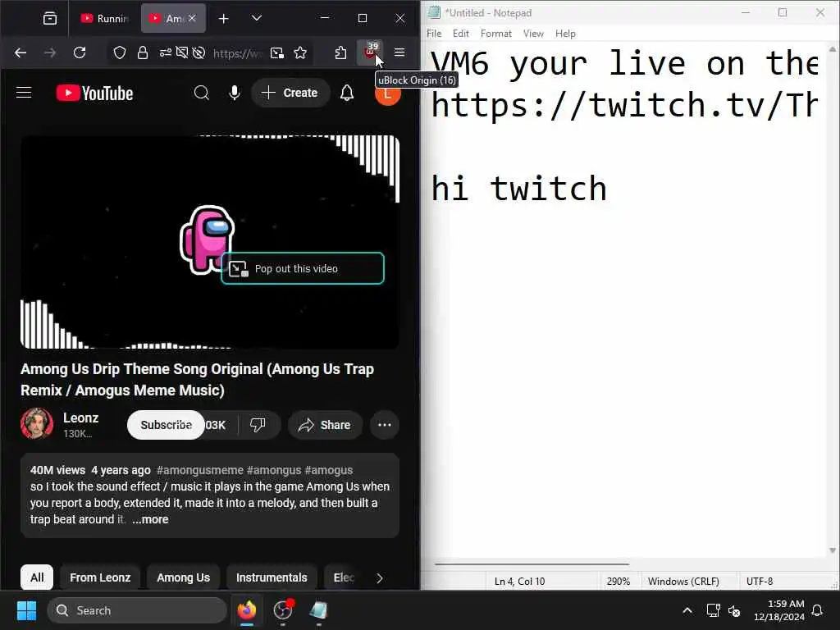Open Notepad Edit menu

(461, 33)
